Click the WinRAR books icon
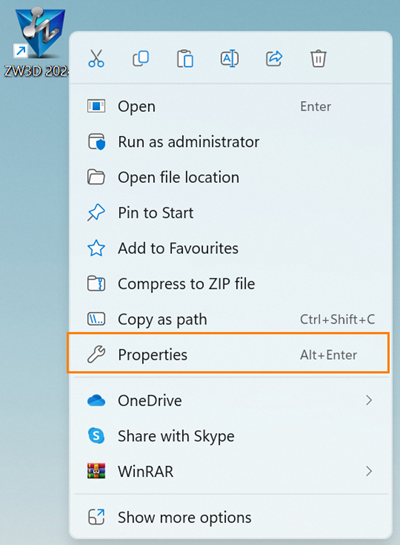400x545 pixels. pos(96,471)
